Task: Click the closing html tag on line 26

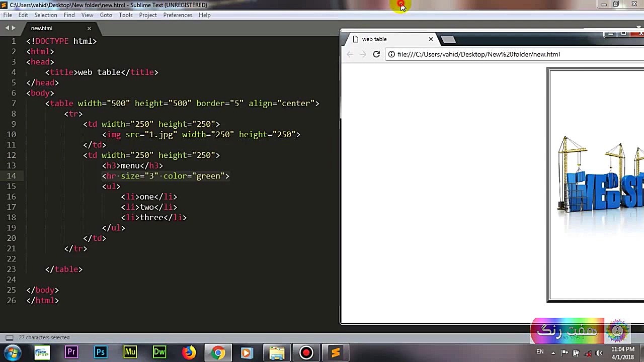Action: tap(43, 301)
